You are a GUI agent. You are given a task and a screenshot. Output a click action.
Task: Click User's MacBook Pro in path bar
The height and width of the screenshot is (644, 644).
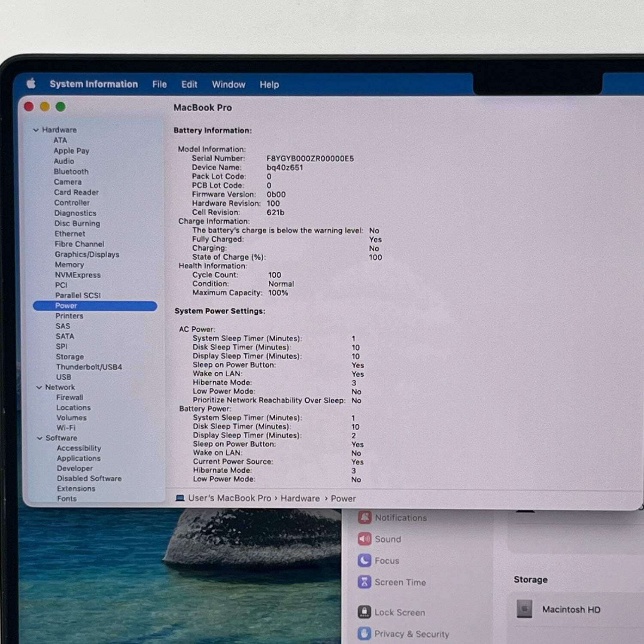click(230, 498)
